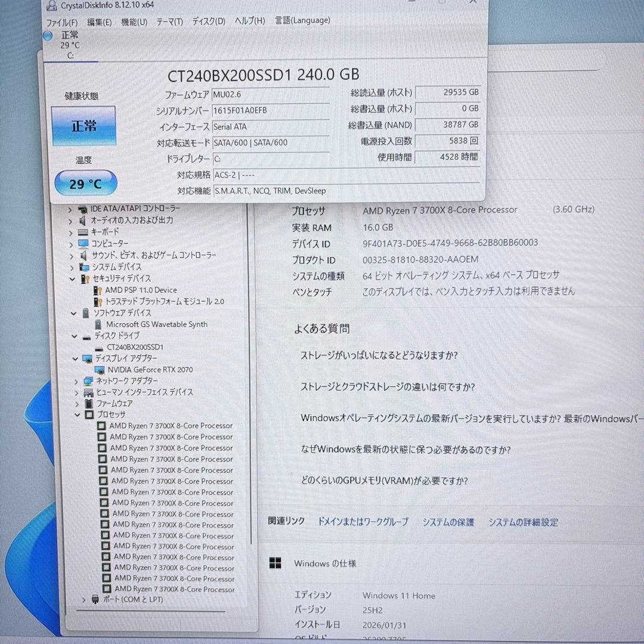Select the first AMD Ryzen 7 3700X entry

[171, 425]
